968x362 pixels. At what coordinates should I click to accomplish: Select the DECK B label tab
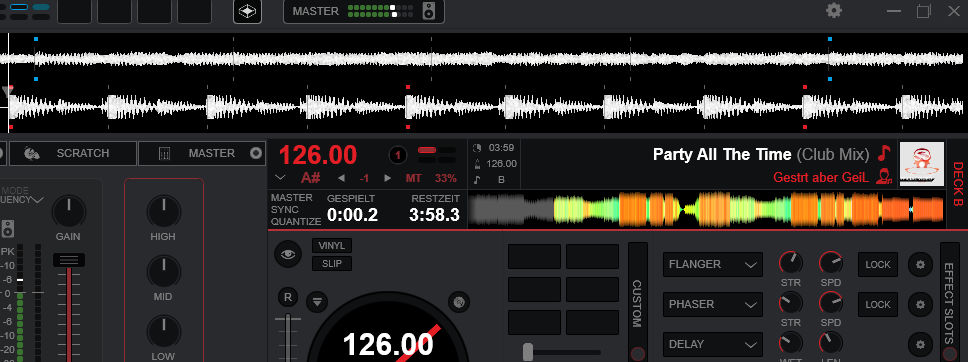coord(958,184)
